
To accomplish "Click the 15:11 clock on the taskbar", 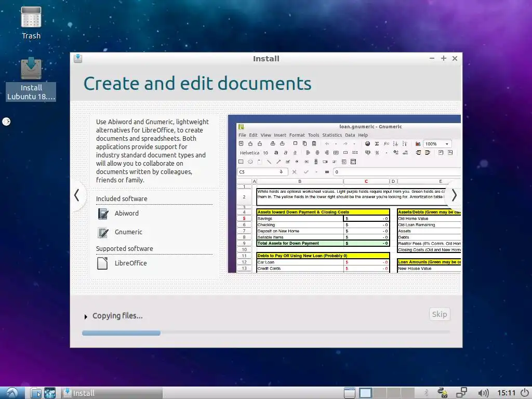I will tap(506, 393).
